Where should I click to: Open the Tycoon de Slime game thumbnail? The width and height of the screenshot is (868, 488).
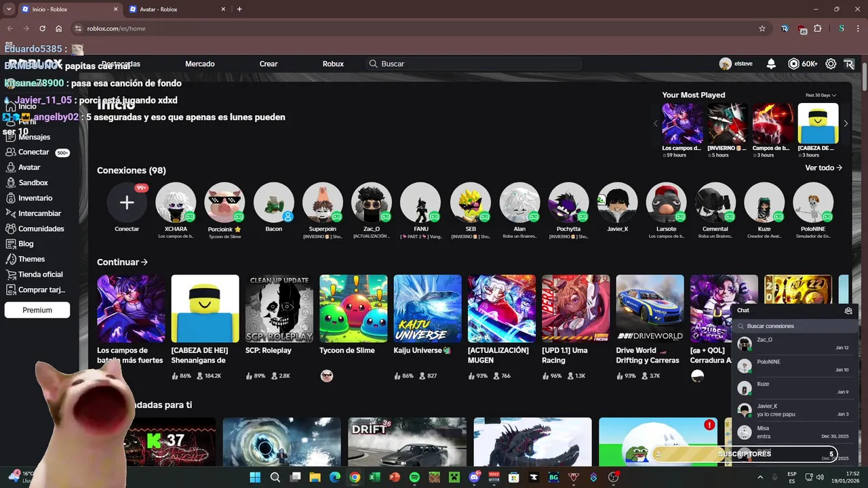pos(353,308)
